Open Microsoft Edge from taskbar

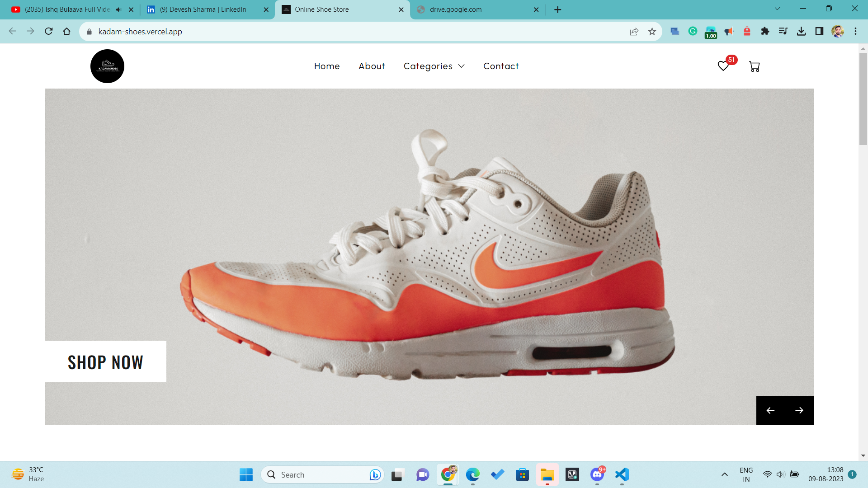pyautogui.click(x=473, y=474)
